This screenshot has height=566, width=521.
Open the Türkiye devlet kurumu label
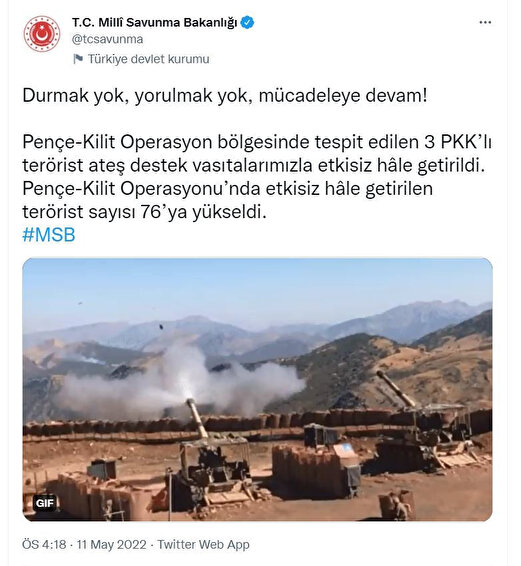tap(148, 59)
